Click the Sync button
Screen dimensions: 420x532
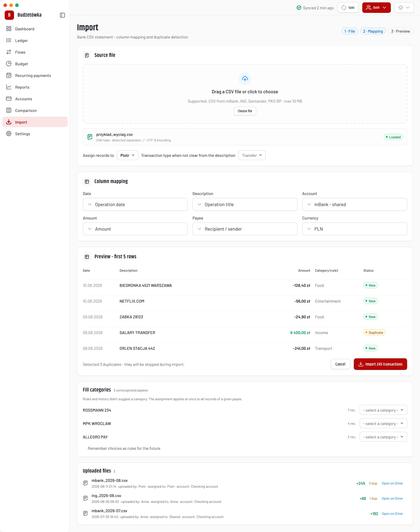coord(348,8)
